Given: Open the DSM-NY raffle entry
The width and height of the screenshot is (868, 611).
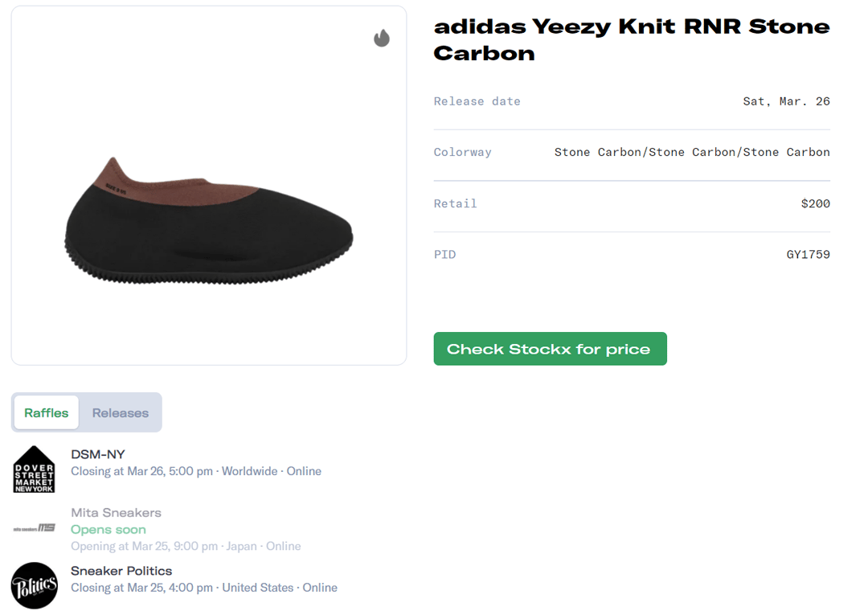Looking at the screenshot, I should pos(98,454).
